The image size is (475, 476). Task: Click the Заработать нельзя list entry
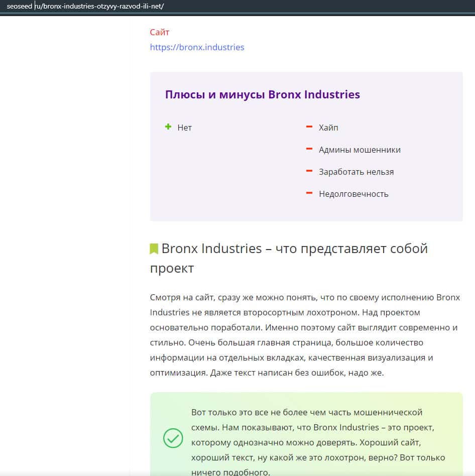point(356,172)
